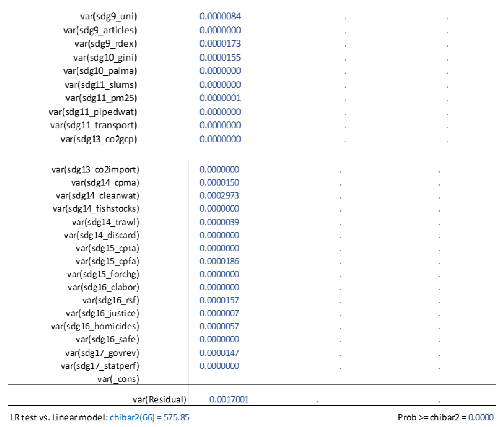Click the var(sdg13_co2import) label
Image resolution: width=504 pixels, height=427 pixels.
pyautogui.click(x=95, y=170)
